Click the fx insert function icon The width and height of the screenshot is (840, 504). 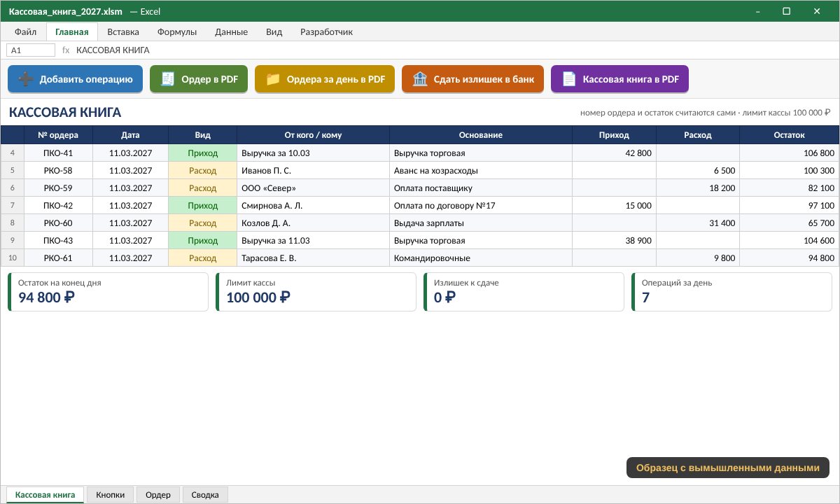pos(66,50)
